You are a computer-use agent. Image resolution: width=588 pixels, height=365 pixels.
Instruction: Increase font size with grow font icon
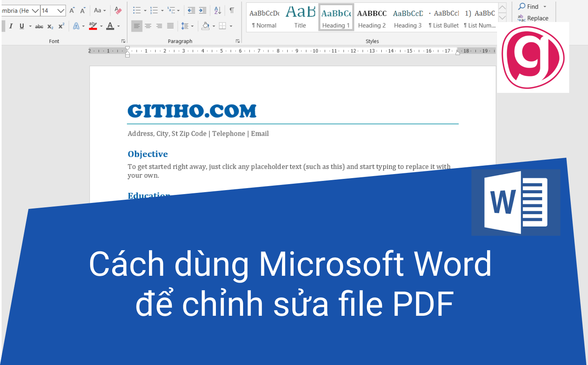click(x=72, y=10)
